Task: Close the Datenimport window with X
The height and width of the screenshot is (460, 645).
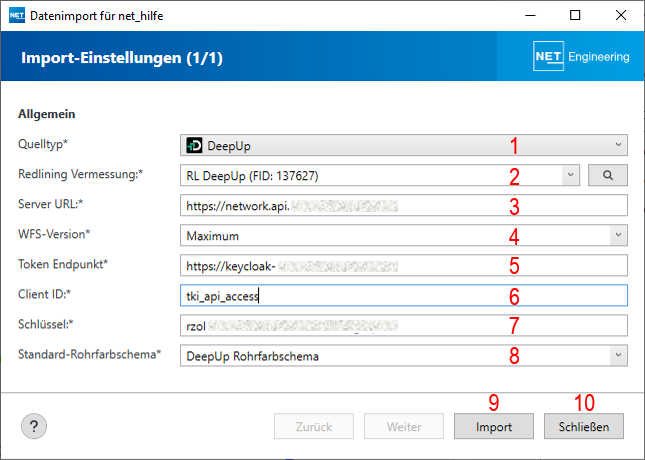Action: click(621, 15)
